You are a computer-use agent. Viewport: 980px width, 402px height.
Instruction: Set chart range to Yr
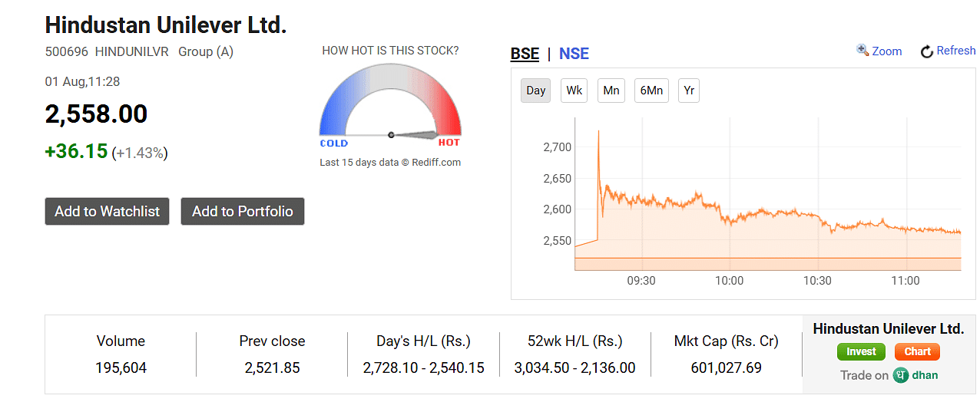[689, 91]
